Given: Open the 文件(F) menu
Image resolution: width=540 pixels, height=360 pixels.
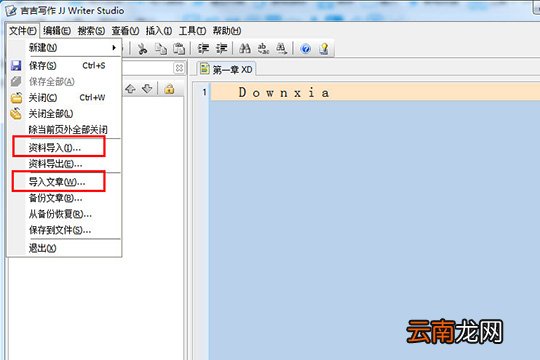Looking at the screenshot, I should (x=22, y=31).
